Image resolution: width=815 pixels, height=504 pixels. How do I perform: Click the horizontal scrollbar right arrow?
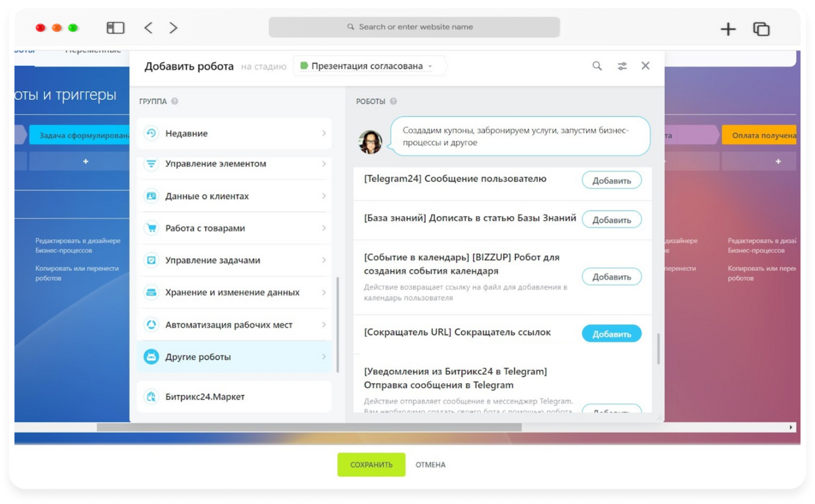791,427
